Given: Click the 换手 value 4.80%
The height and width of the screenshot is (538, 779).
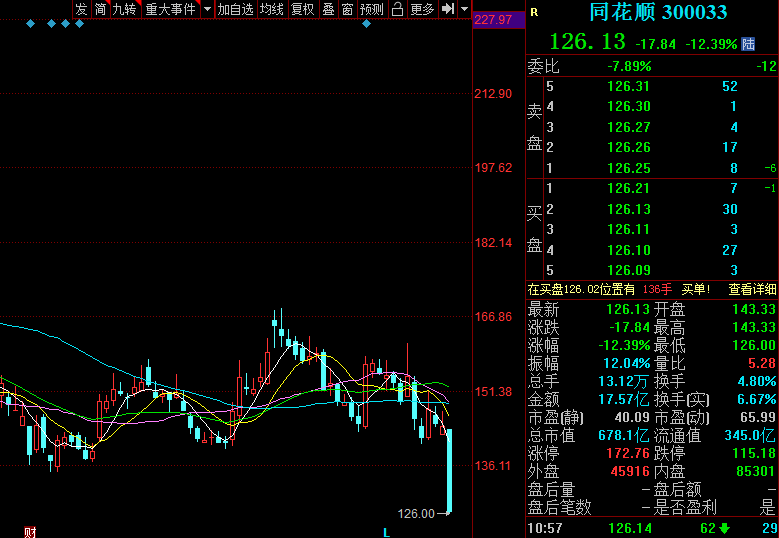Looking at the screenshot, I should (x=757, y=382).
